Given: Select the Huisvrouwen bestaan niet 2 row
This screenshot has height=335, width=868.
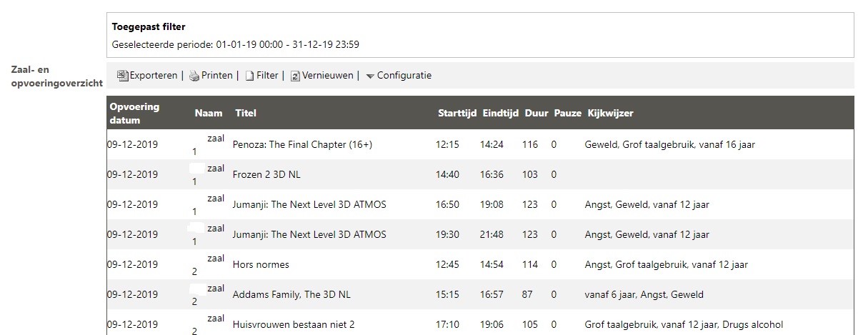Looking at the screenshot, I should tap(480, 323).
